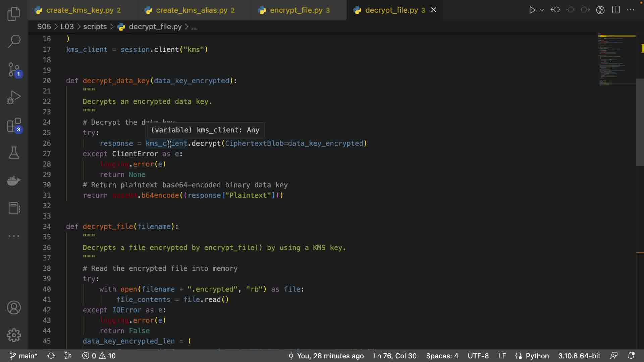Expand additional views ellipsis in activity bar
The height and width of the screenshot is (362, 644).
point(14,236)
